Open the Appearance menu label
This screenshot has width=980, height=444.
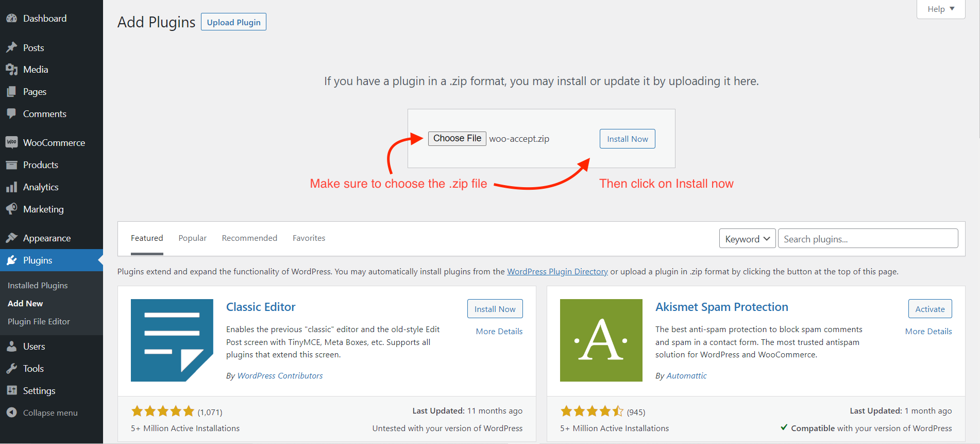click(x=47, y=238)
